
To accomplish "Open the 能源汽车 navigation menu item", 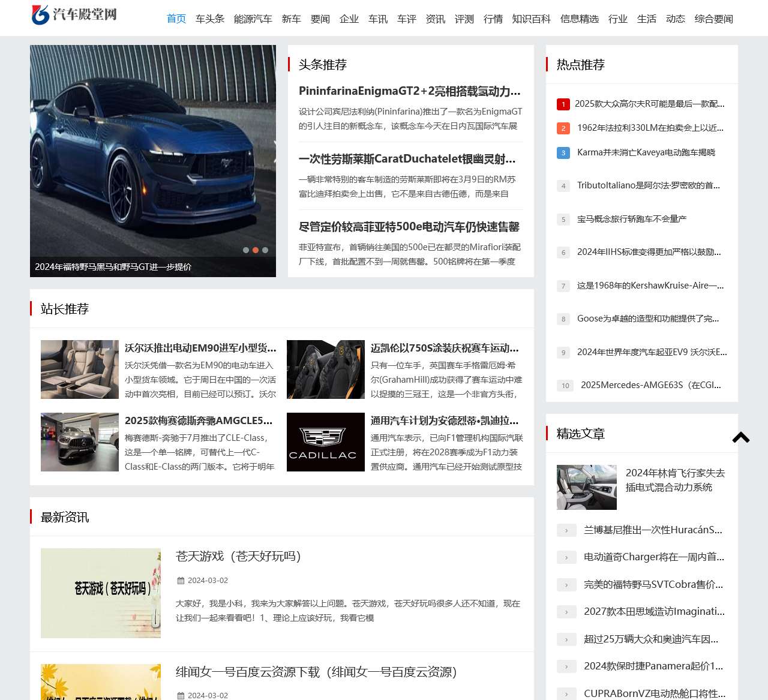I will pyautogui.click(x=253, y=19).
